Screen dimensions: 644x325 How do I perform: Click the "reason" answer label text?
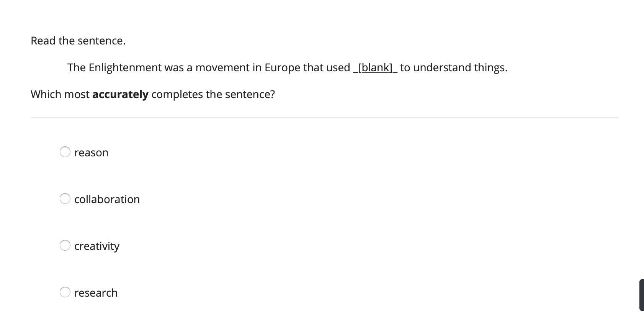(x=91, y=153)
